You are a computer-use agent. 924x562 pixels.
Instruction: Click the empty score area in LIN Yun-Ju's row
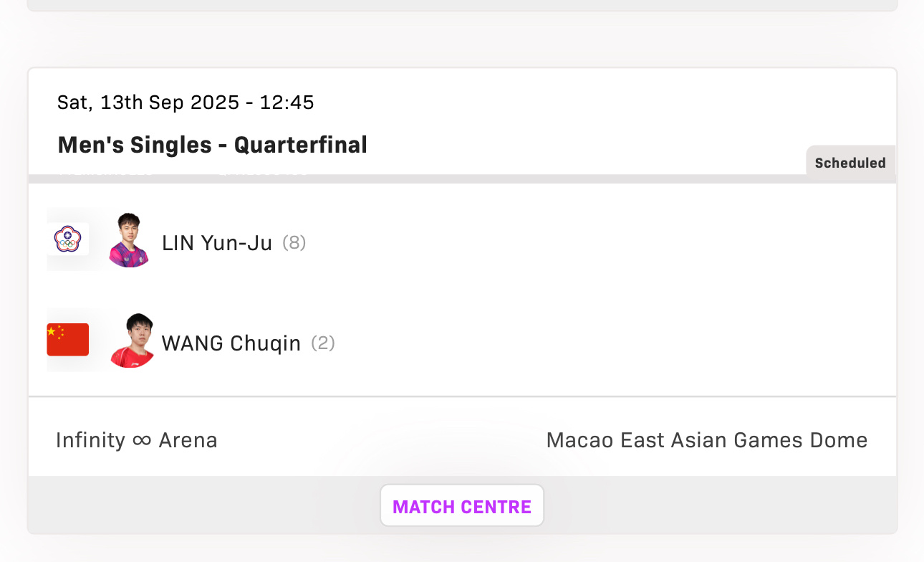coord(602,243)
